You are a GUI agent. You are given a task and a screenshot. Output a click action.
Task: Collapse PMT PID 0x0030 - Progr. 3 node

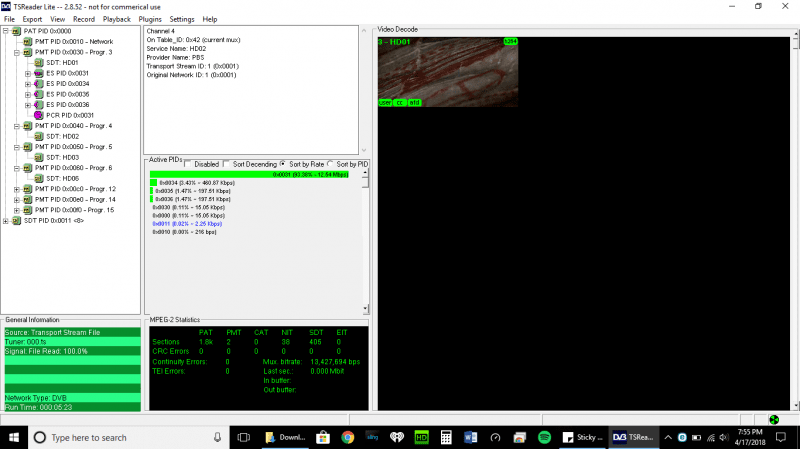click(x=17, y=52)
